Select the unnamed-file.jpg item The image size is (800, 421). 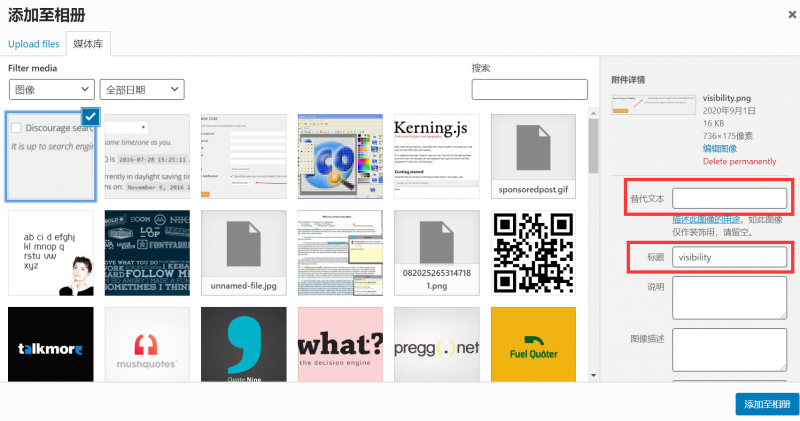(x=243, y=253)
